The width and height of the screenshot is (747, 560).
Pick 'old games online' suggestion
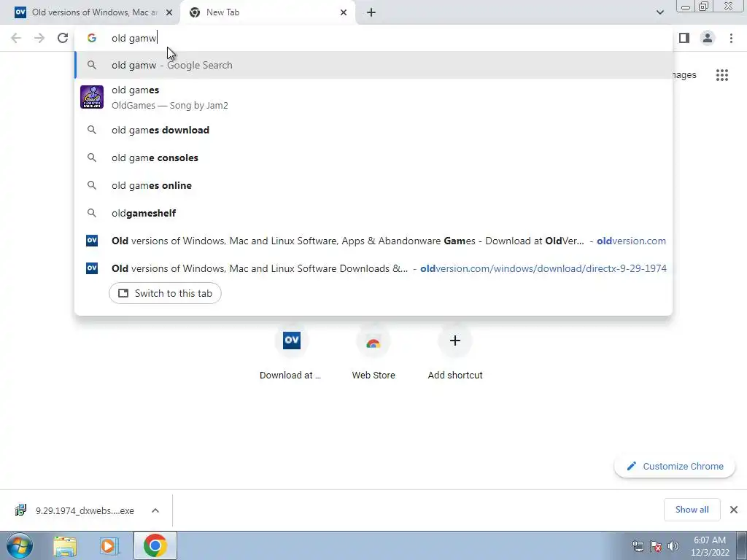pyautogui.click(x=373, y=185)
